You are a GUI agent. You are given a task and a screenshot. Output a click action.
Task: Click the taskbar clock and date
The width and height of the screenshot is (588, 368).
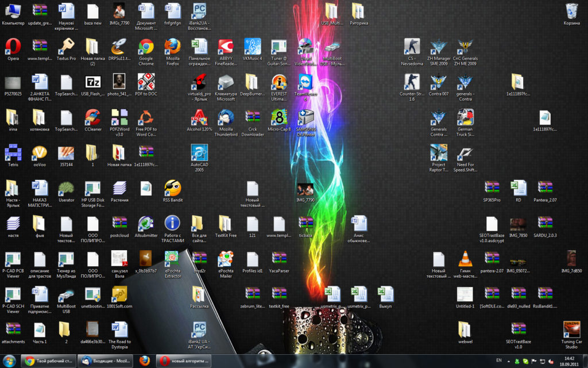(x=569, y=361)
